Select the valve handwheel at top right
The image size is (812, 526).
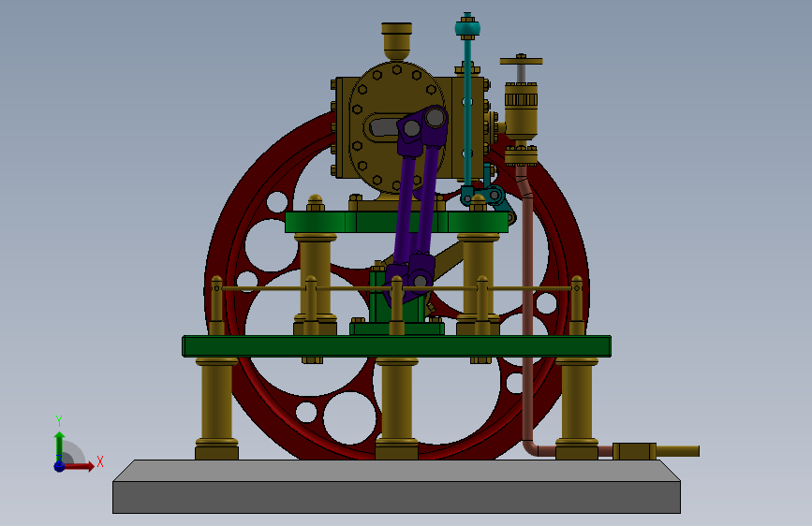tap(521, 61)
